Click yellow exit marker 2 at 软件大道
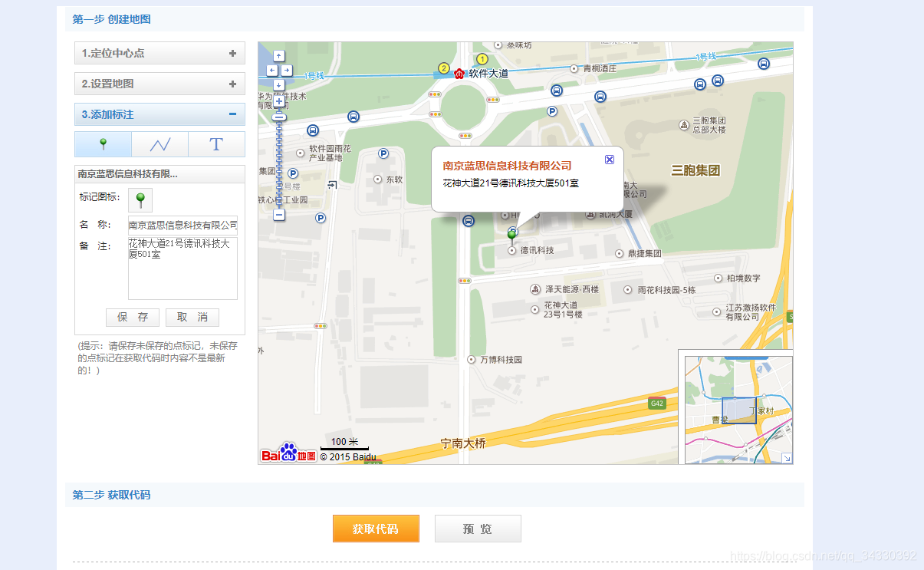Screen dimensions: 924x570 point(443,68)
